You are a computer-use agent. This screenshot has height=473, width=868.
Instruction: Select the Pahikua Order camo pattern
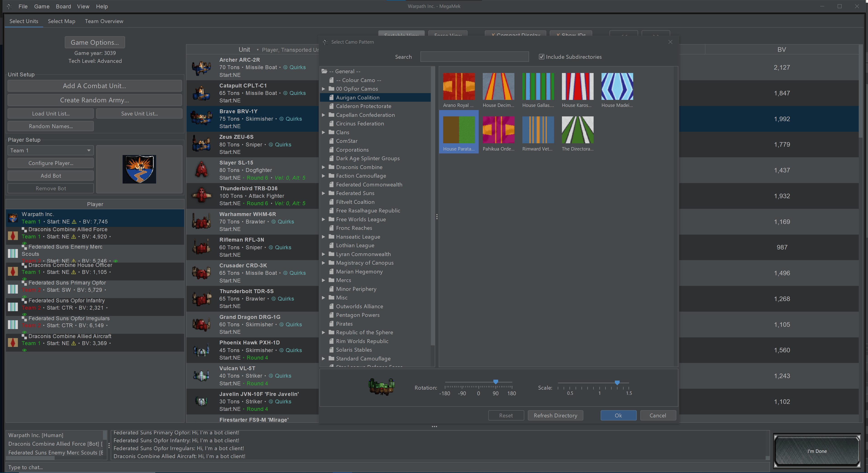coord(498,130)
